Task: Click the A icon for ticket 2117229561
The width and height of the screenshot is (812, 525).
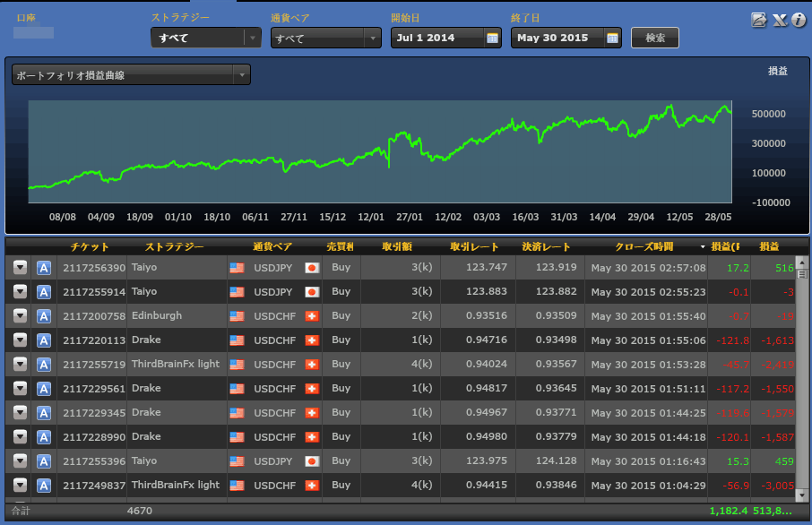Action: [44, 388]
